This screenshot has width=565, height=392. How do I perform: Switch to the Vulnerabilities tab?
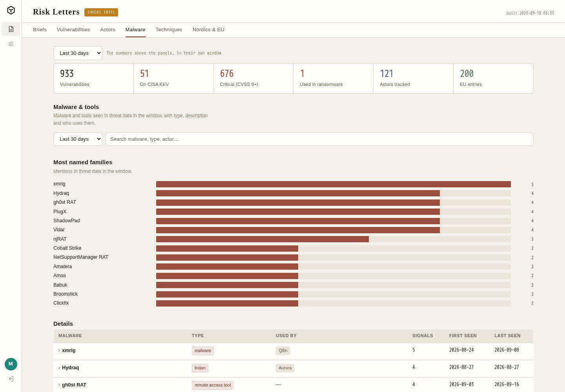[73, 30]
